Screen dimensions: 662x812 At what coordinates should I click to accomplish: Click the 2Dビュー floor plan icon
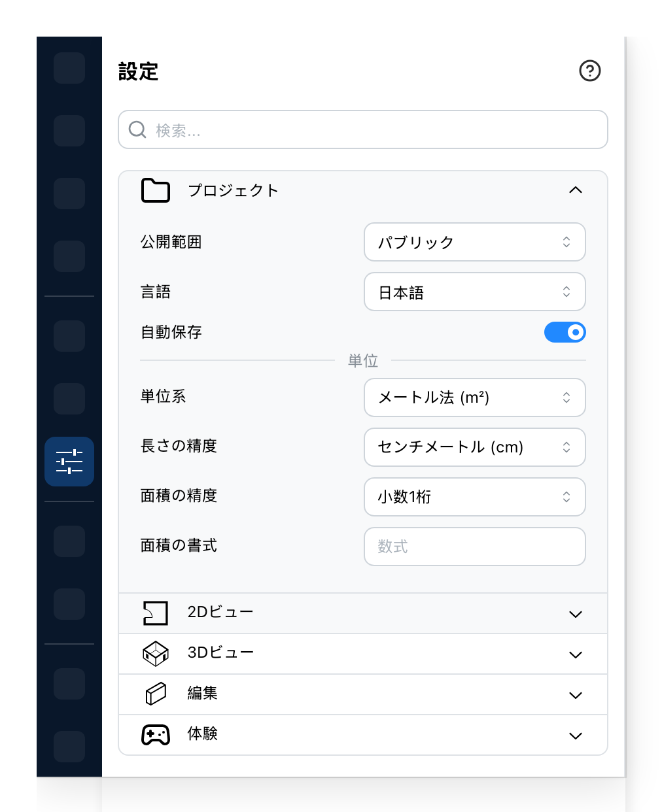[156, 613]
